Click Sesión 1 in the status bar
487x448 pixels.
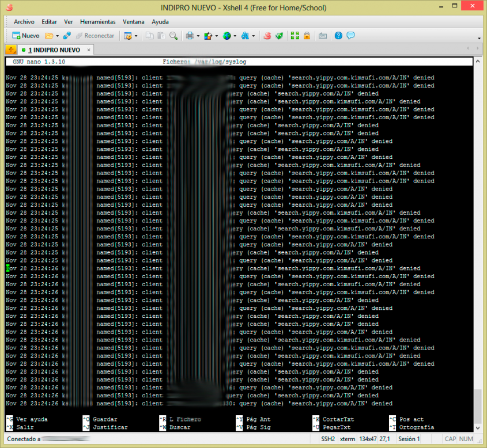409,439
